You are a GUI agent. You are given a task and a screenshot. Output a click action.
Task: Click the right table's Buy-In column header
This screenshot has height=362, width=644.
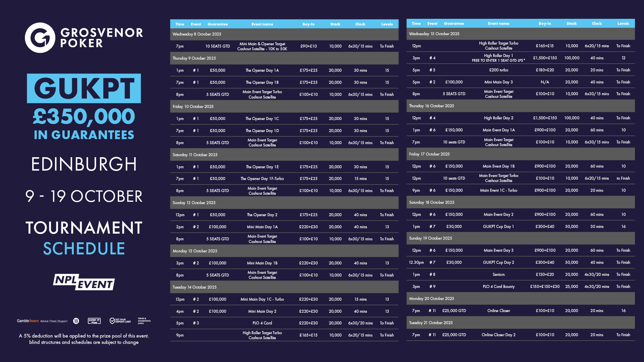coord(545,23)
